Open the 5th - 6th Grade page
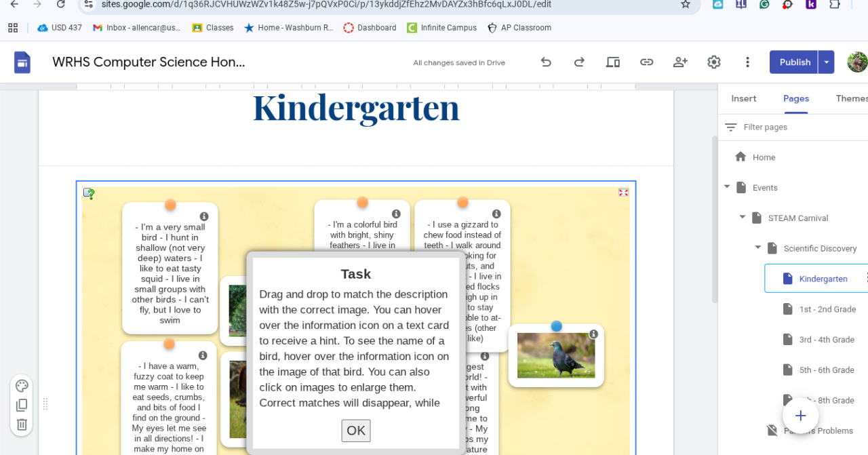Image resolution: width=868 pixels, height=455 pixels. click(x=826, y=370)
